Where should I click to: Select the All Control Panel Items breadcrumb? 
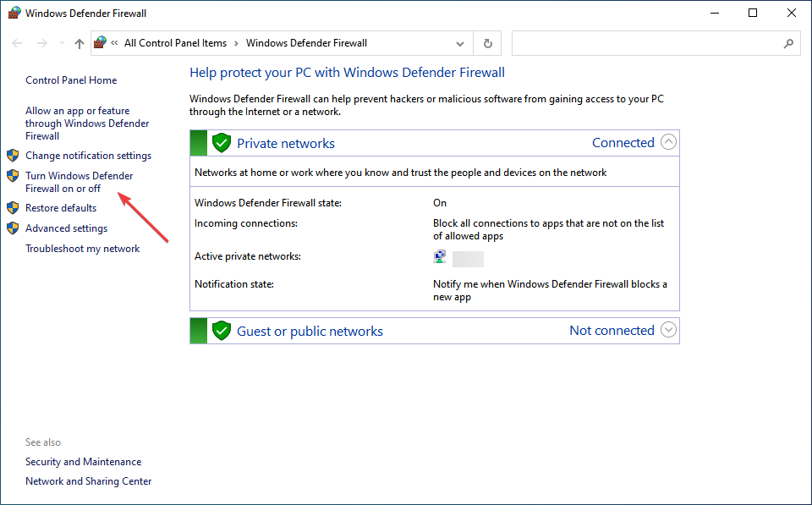(175, 43)
